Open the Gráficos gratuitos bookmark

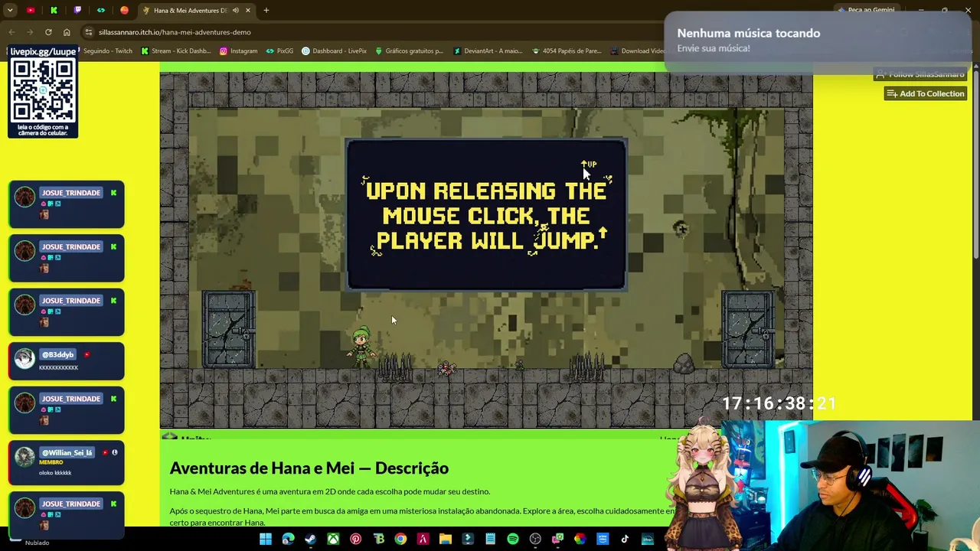coord(410,51)
